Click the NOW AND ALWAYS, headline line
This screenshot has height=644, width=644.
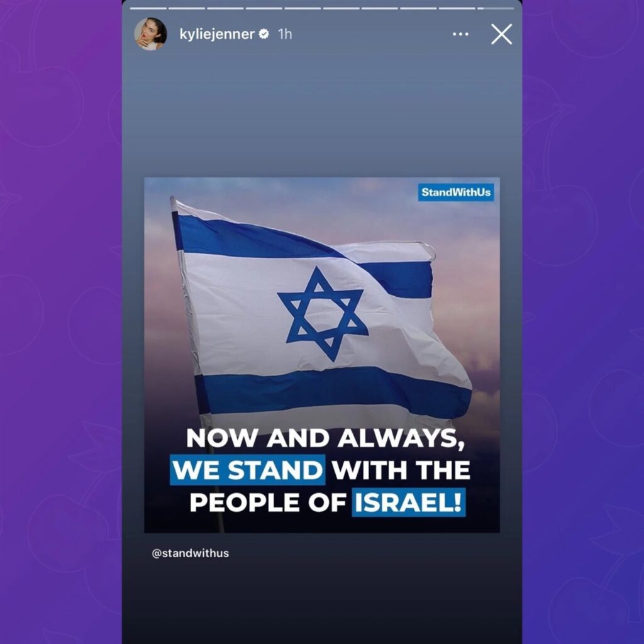pyautogui.click(x=326, y=438)
